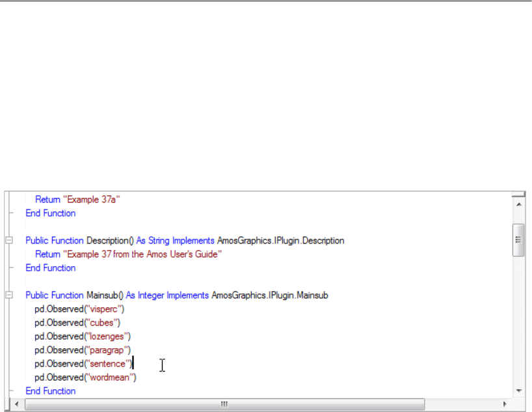Image resolution: width=532 pixels, height=412 pixels.
Task: Click End Function after Example 37a
Action: [x=51, y=213]
